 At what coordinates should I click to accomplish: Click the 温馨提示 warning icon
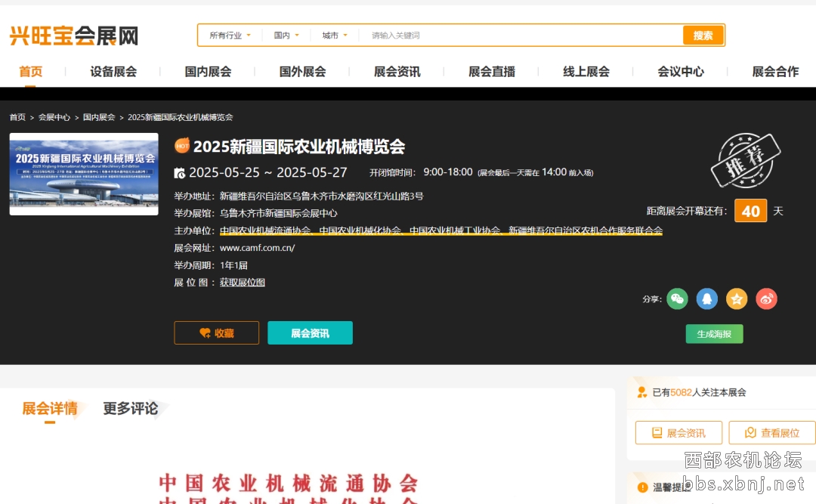coord(643,487)
